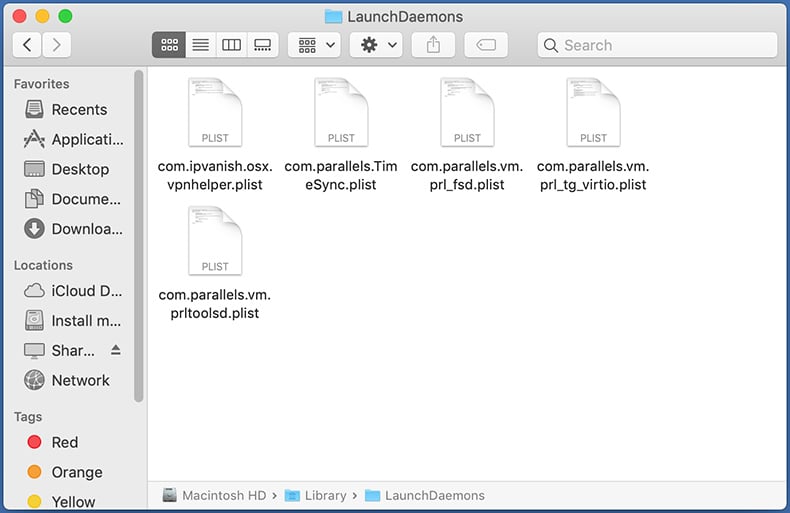
Task: Select the Install macOS disk in sidebar
Action: (73, 320)
